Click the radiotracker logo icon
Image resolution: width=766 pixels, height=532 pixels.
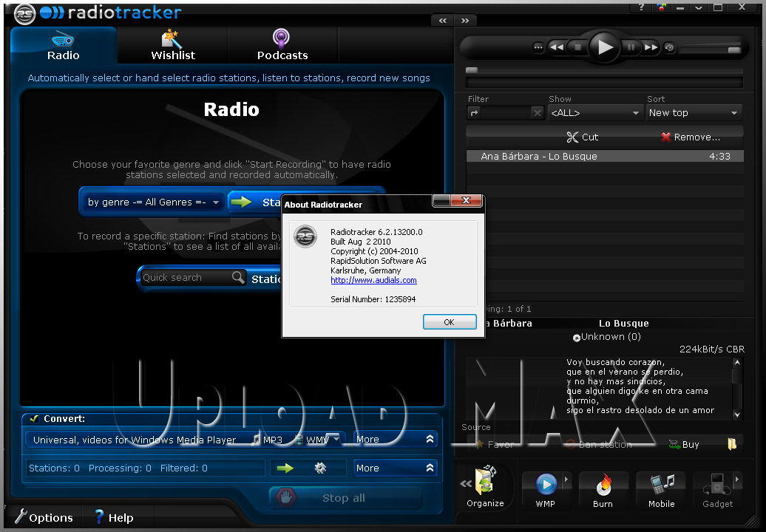click(x=24, y=13)
